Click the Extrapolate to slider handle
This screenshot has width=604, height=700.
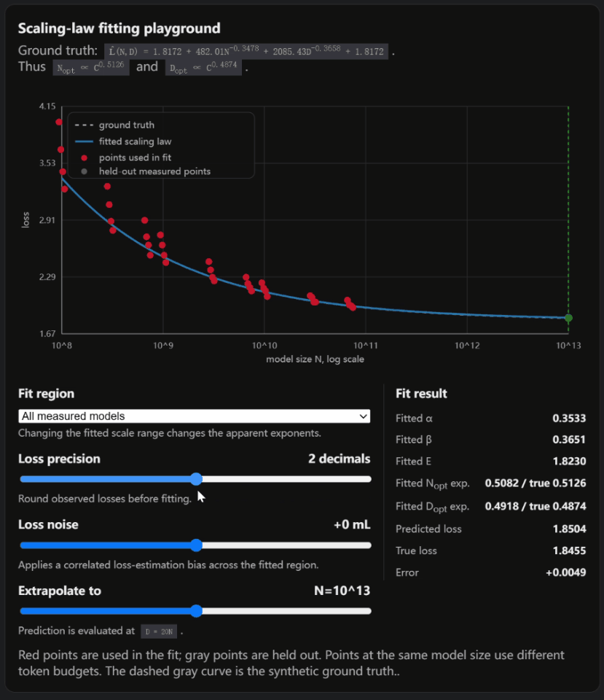[196, 611]
